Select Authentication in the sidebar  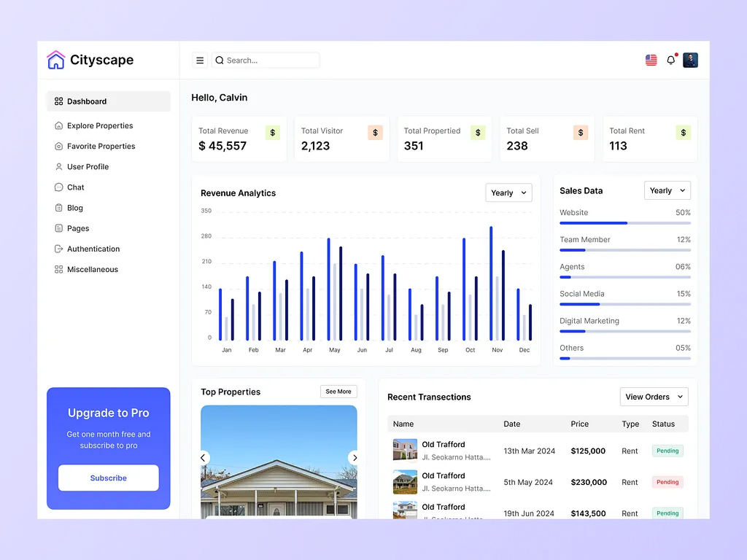click(93, 249)
